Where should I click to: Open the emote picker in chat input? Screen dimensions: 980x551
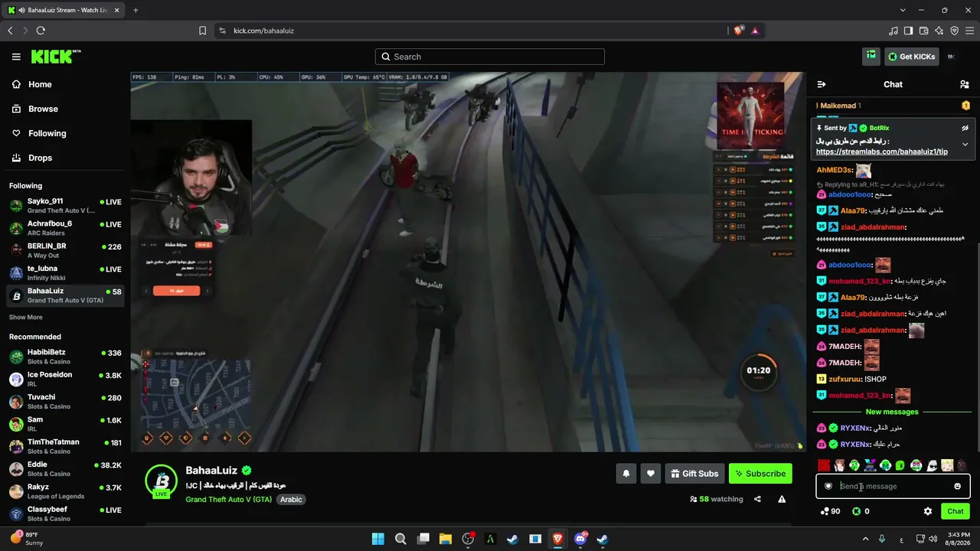point(957,486)
